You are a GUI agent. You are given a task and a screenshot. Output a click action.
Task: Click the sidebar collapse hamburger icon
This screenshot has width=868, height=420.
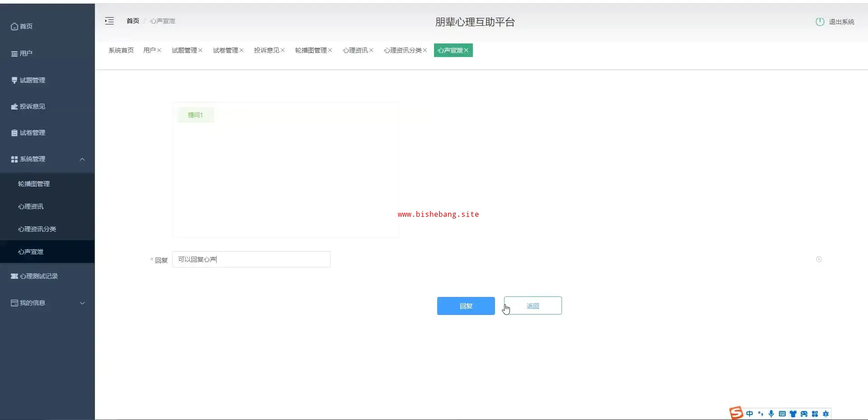coord(109,21)
